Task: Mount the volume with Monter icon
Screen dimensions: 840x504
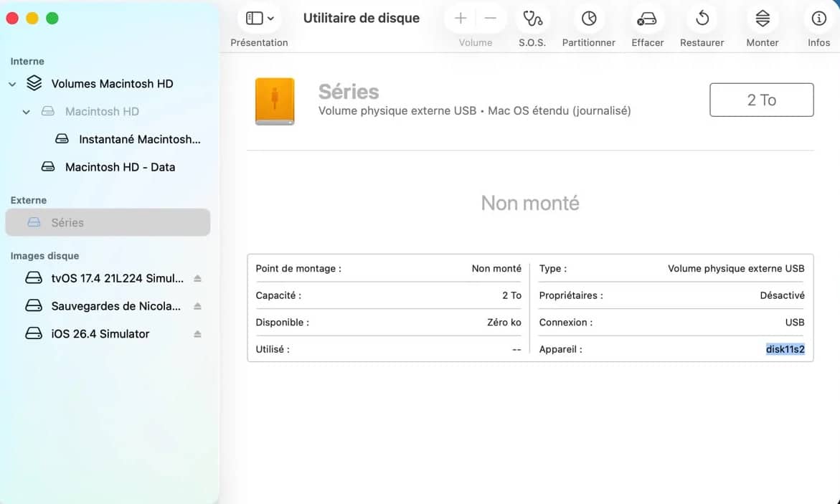Action: (762, 19)
